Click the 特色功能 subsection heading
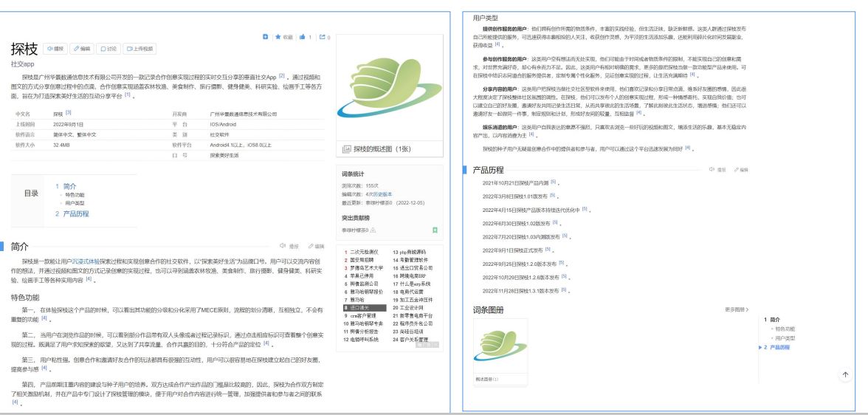 pyautogui.click(x=25, y=298)
